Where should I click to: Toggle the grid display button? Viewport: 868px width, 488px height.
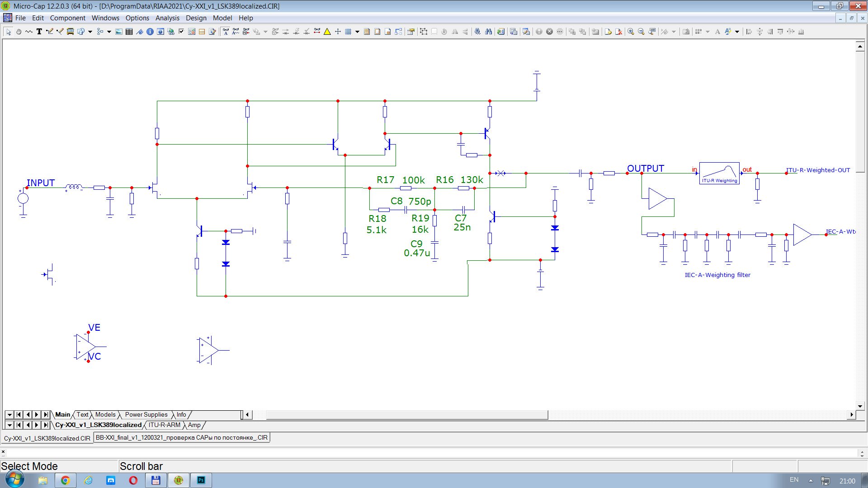point(348,32)
